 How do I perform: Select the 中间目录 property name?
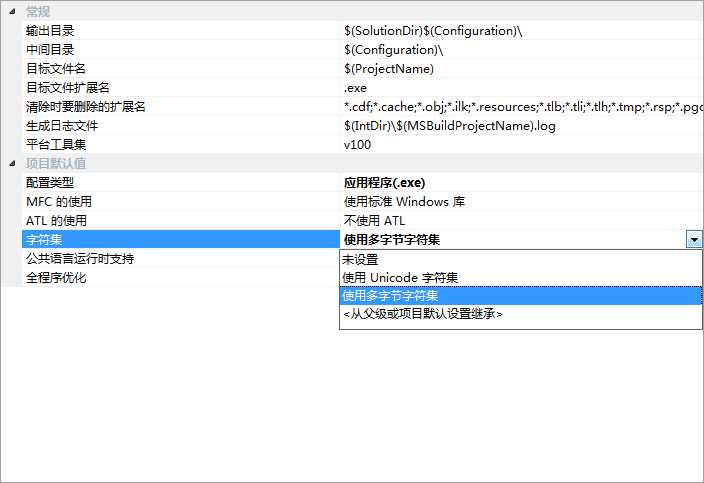tap(50, 50)
